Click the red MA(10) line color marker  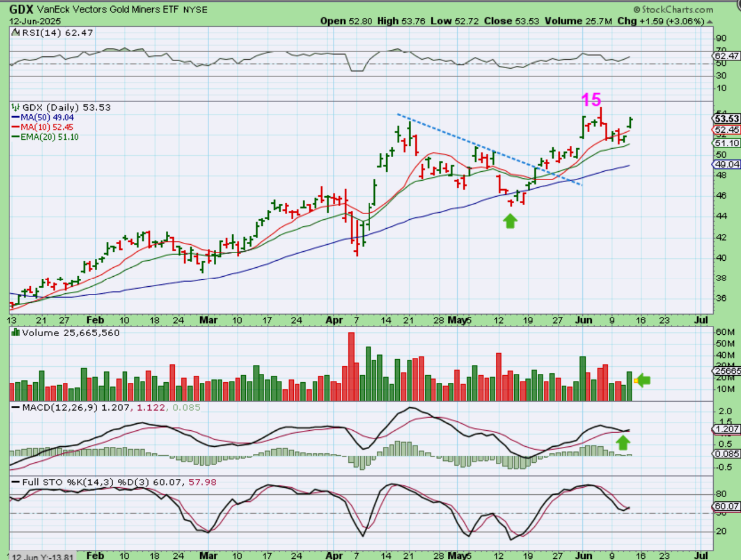pyautogui.click(x=15, y=127)
